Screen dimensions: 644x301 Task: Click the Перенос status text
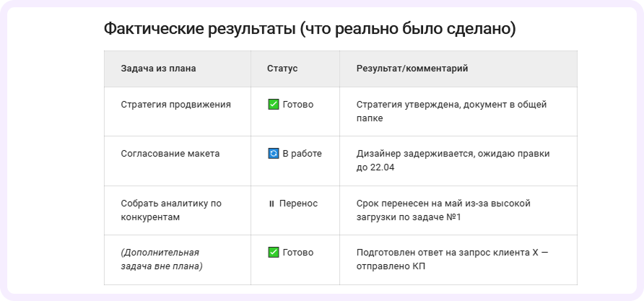300,204
